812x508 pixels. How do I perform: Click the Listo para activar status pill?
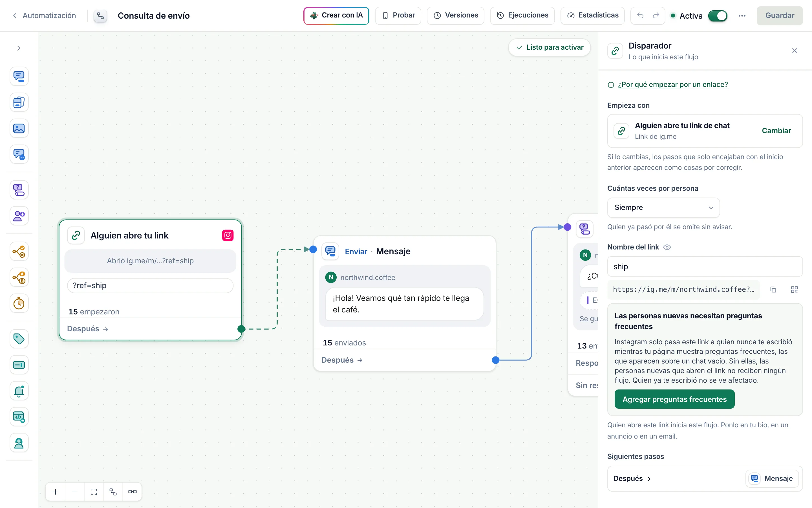(x=549, y=47)
